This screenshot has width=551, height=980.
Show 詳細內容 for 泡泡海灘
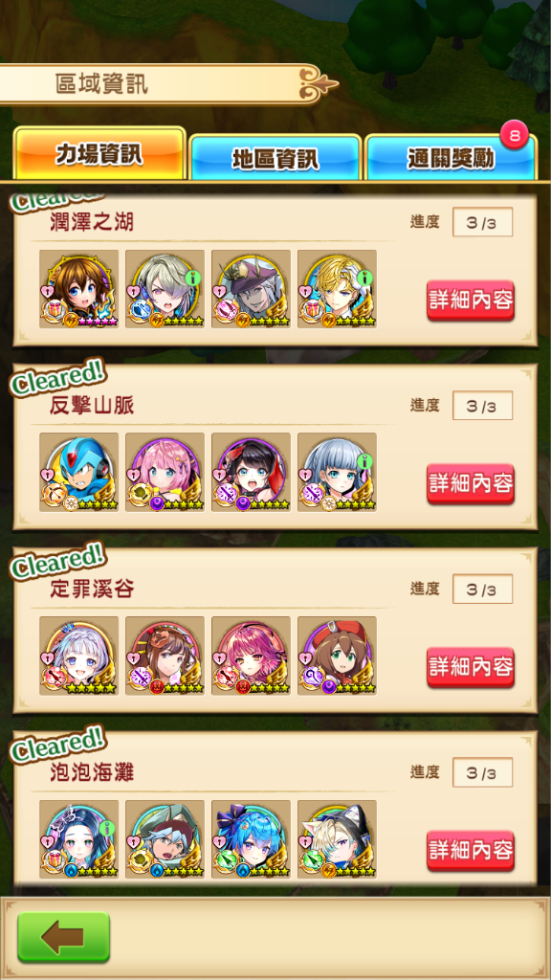471,851
